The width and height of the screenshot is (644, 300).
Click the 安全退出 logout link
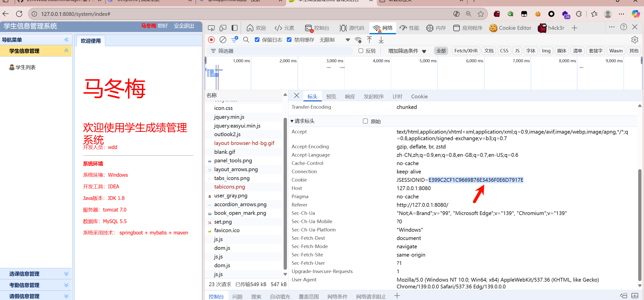184,26
